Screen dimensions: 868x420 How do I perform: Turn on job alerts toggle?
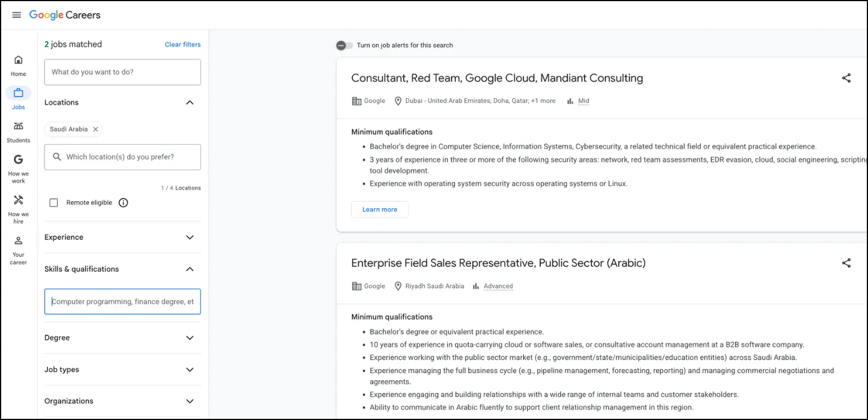pyautogui.click(x=344, y=45)
